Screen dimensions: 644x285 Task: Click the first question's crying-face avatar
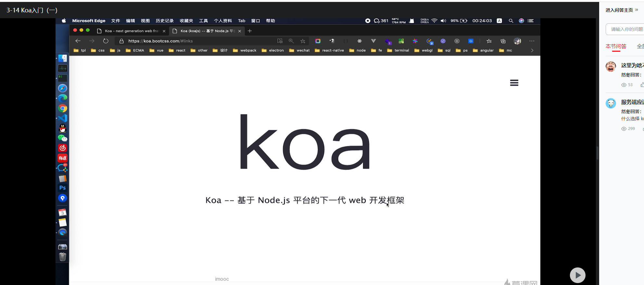pos(611,66)
